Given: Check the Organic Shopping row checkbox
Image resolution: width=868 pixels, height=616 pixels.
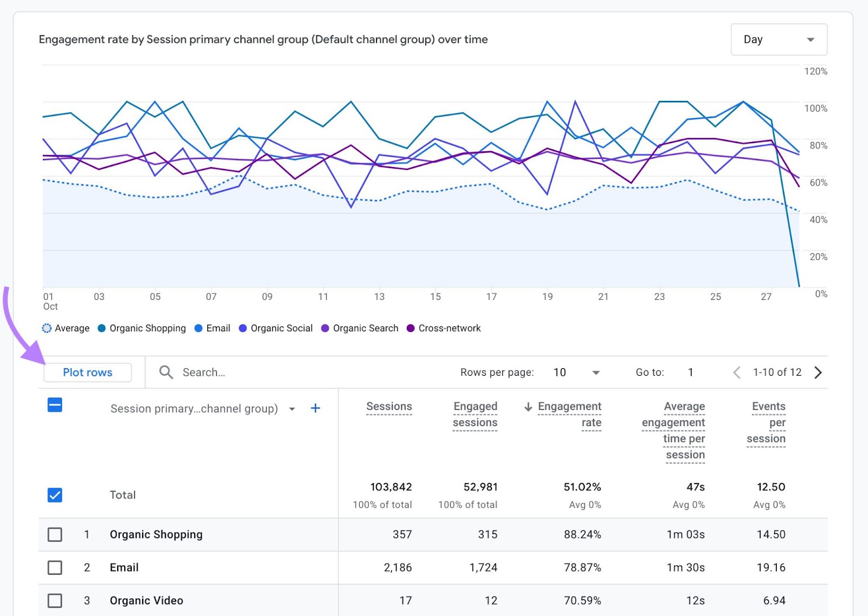Looking at the screenshot, I should click(54, 535).
